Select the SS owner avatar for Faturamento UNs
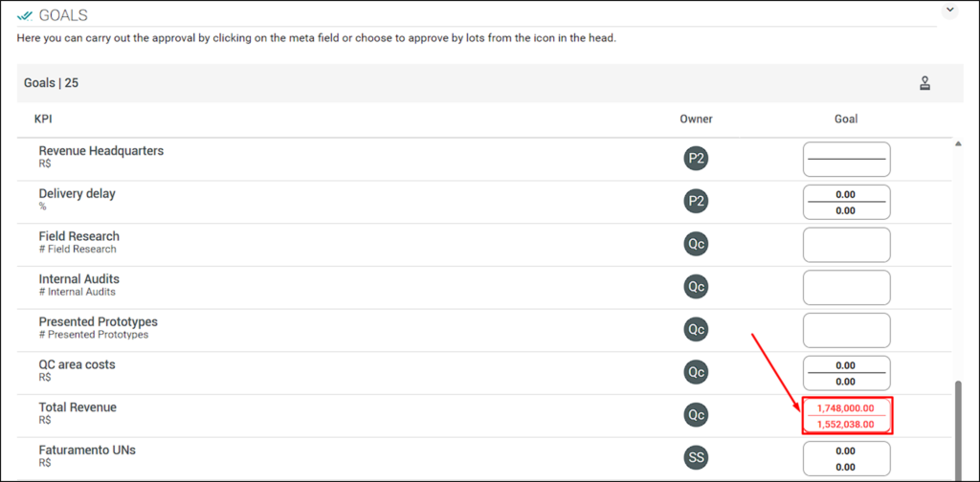980x482 pixels. coord(696,458)
